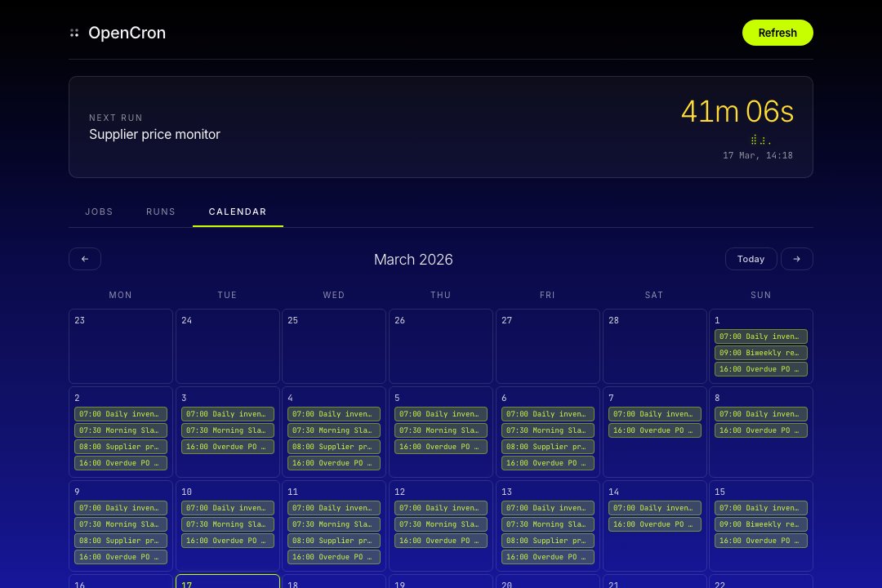Open 08:00 Supplier event on March 9
The width and height of the screenshot is (882, 588).
tap(121, 541)
